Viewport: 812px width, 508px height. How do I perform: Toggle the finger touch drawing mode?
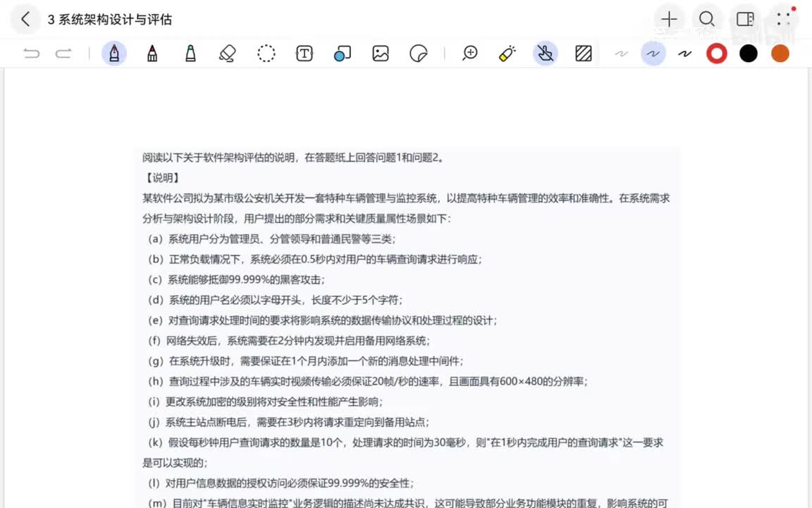546,54
